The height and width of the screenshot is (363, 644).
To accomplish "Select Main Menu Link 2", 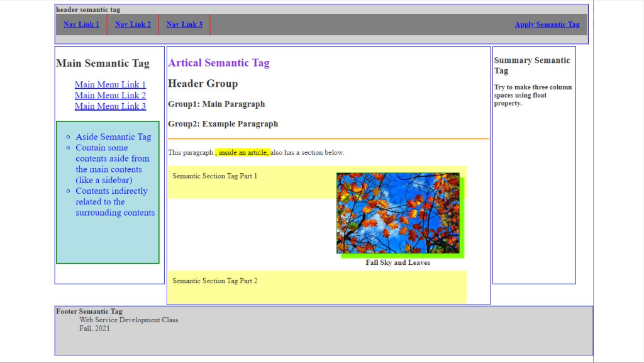I will (110, 95).
